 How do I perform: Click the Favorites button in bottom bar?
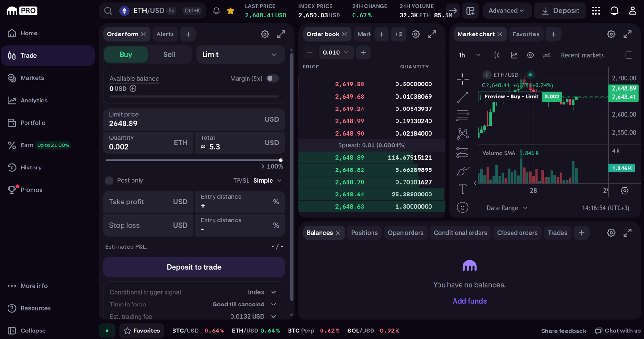click(141, 331)
